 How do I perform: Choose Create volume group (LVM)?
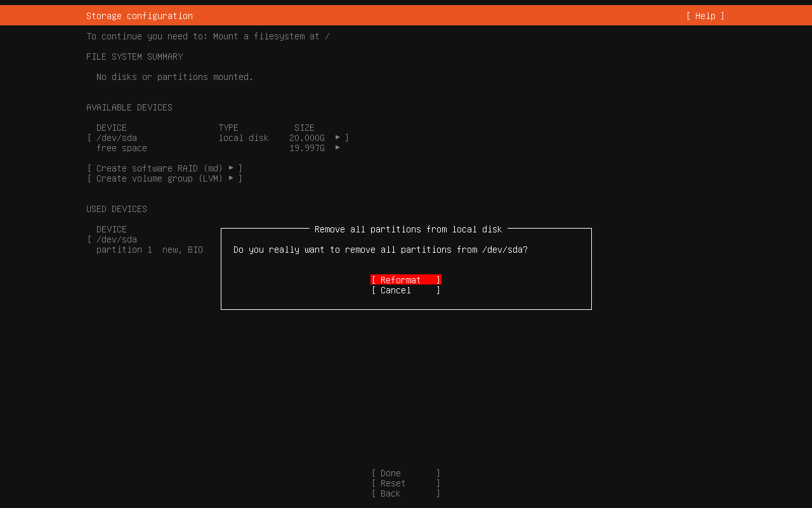pos(160,178)
